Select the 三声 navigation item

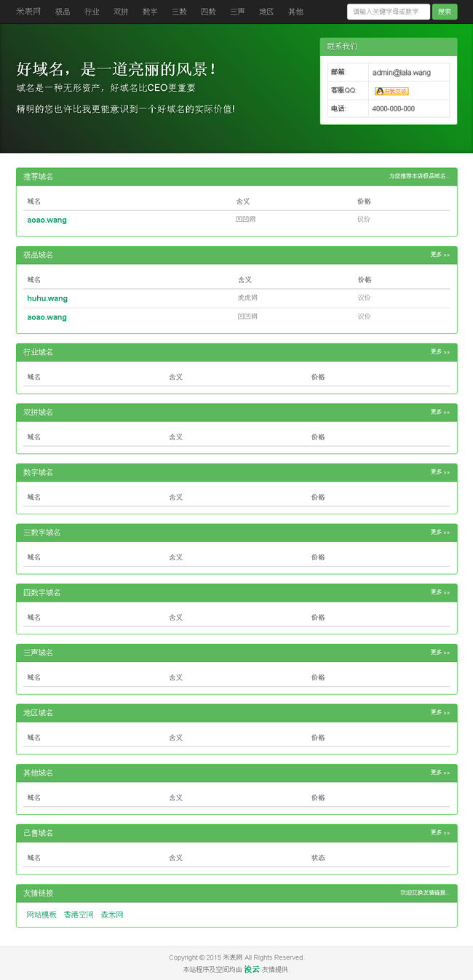coord(237,12)
